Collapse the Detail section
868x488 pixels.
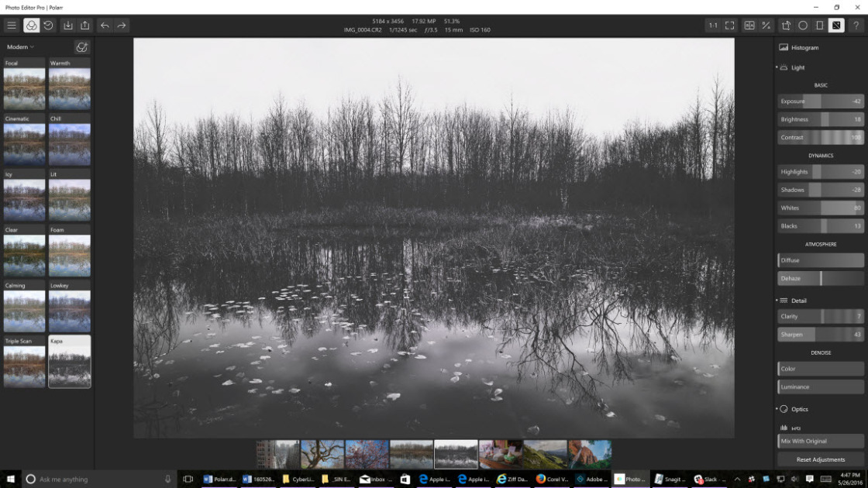794,301
